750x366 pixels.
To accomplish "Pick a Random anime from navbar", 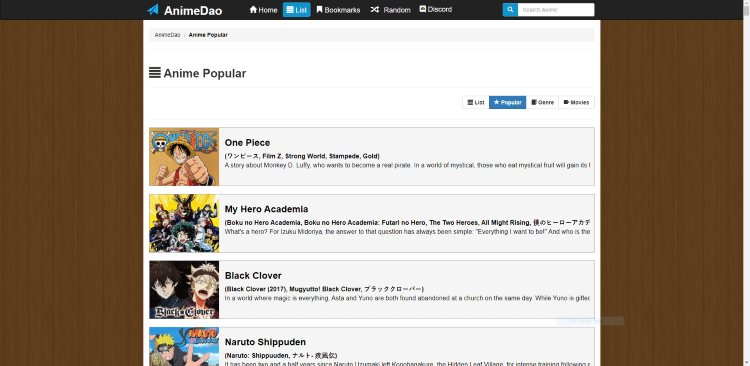I will (x=390, y=10).
